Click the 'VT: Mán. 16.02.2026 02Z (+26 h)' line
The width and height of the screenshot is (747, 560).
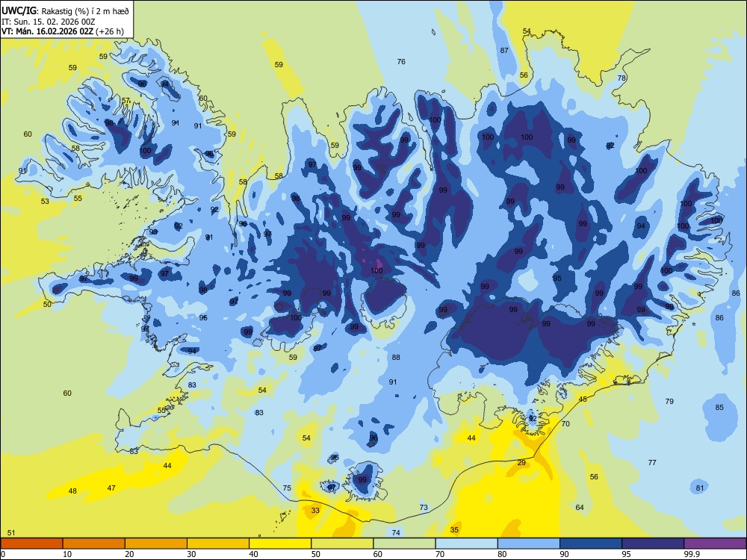tap(63, 31)
